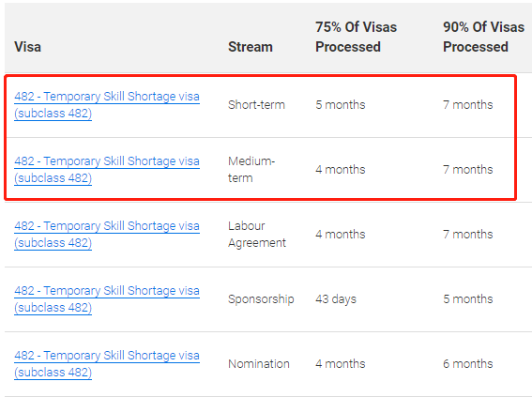The height and width of the screenshot is (397, 532).
Task: Click the 5 months value in Short-term row
Action: tap(341, 105)
